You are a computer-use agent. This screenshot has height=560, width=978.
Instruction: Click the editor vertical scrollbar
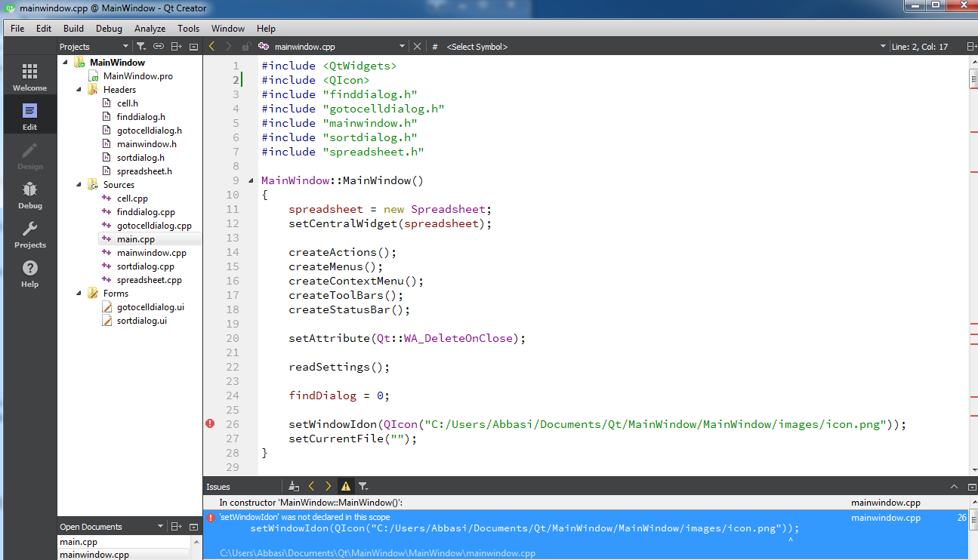(x=973, y=264)
